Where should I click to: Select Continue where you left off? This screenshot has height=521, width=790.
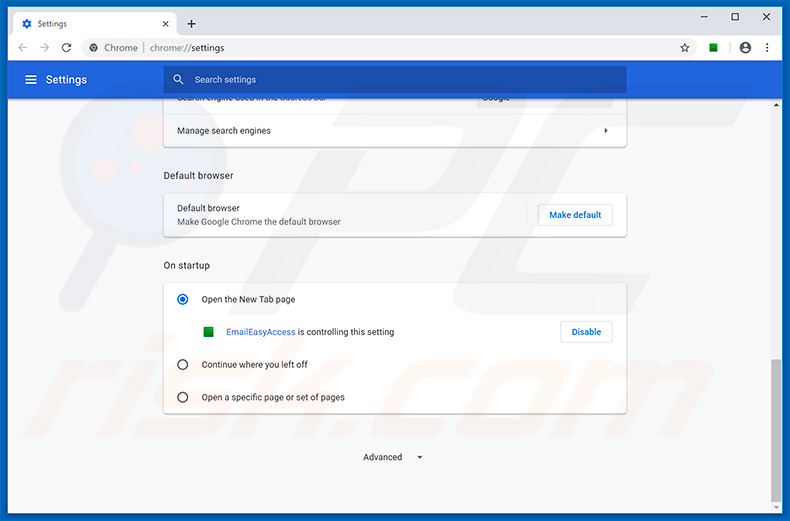coord(182,364)
